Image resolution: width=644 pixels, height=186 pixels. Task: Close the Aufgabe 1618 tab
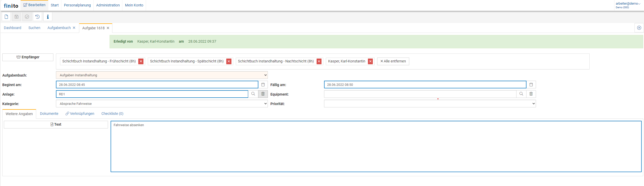(108, 28)
